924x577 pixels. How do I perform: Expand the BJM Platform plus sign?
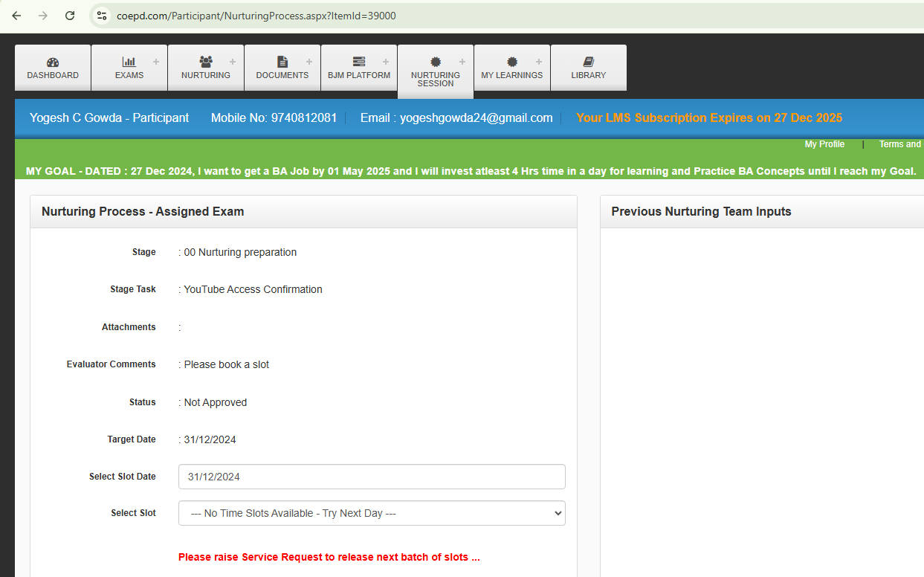click(386, 62)
